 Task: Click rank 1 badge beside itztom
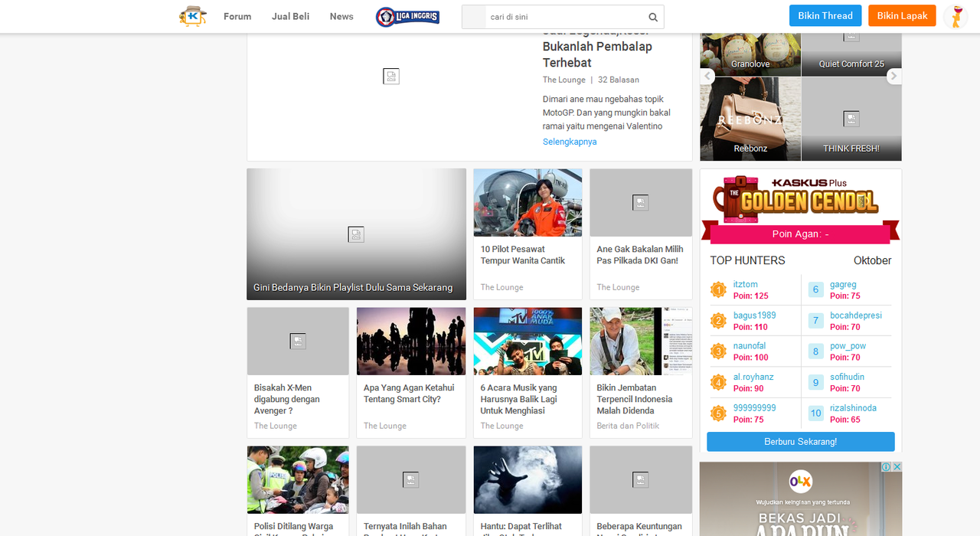tap(718, 289)
